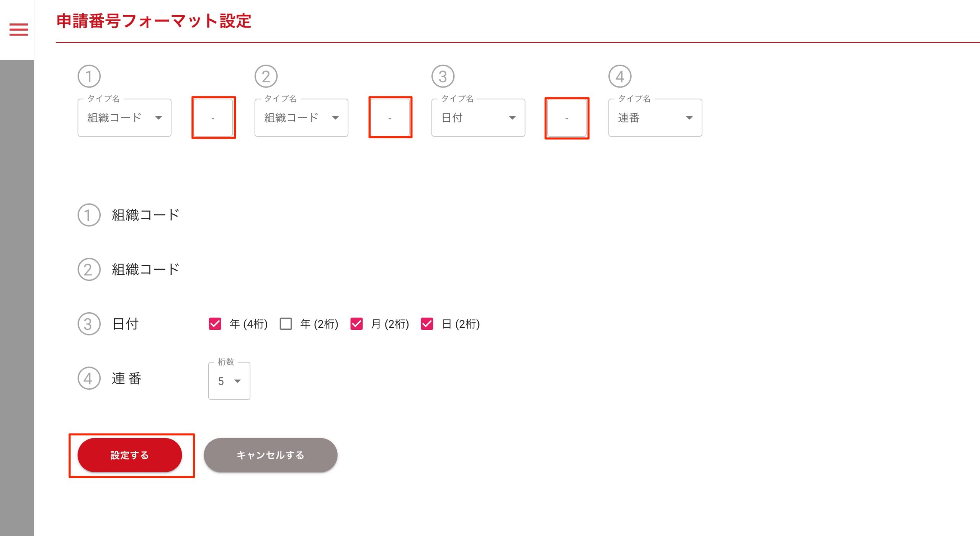Screen dimensions: 980x536
Task: Click the separator field between 日付 and 連番
Action: 567,118
